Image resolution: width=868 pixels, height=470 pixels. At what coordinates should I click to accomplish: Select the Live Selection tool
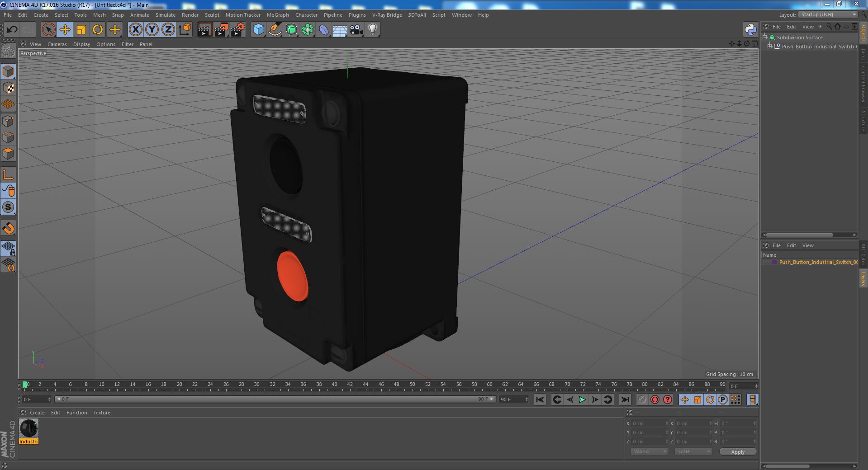(x=48, y=30)
